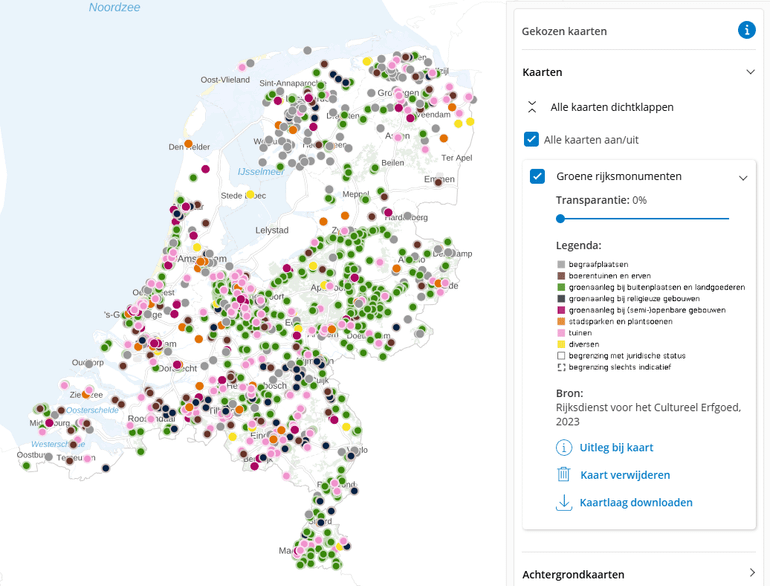Click the dark religieuze gebouwen legend swatch

(561, 298)
